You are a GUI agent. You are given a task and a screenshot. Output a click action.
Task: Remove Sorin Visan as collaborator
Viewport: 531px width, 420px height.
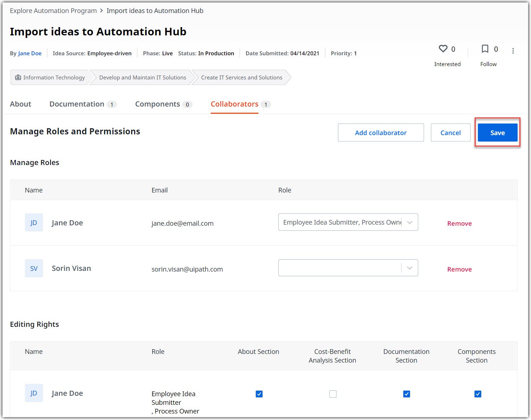459,269
